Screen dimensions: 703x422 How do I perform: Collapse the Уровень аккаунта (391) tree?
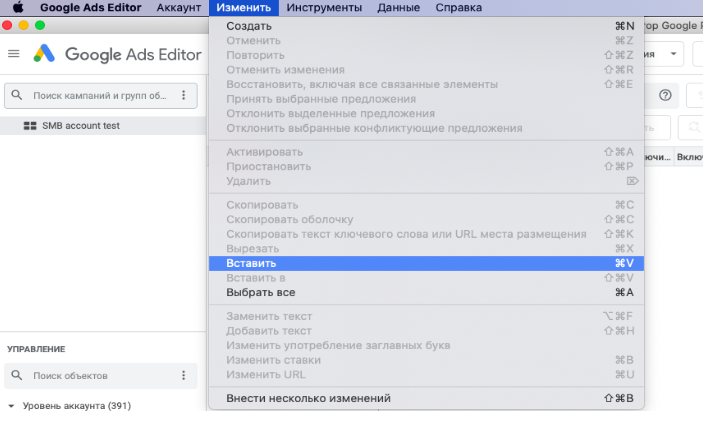pyautogui.click(x=12, y=406)
